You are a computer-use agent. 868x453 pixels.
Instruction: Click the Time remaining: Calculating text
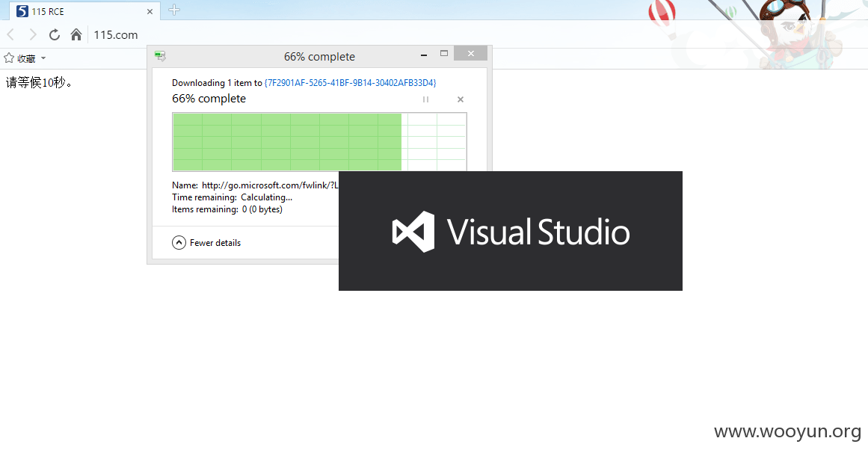(232, 197)
